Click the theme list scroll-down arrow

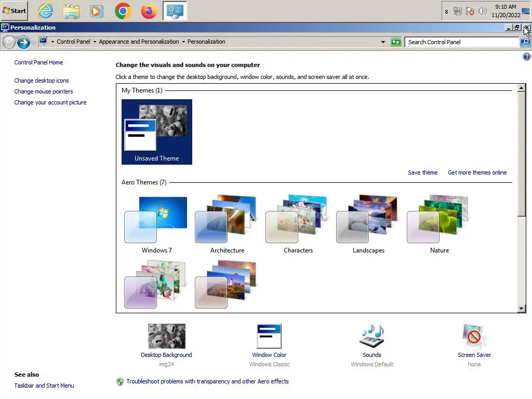tap(522, 309)
